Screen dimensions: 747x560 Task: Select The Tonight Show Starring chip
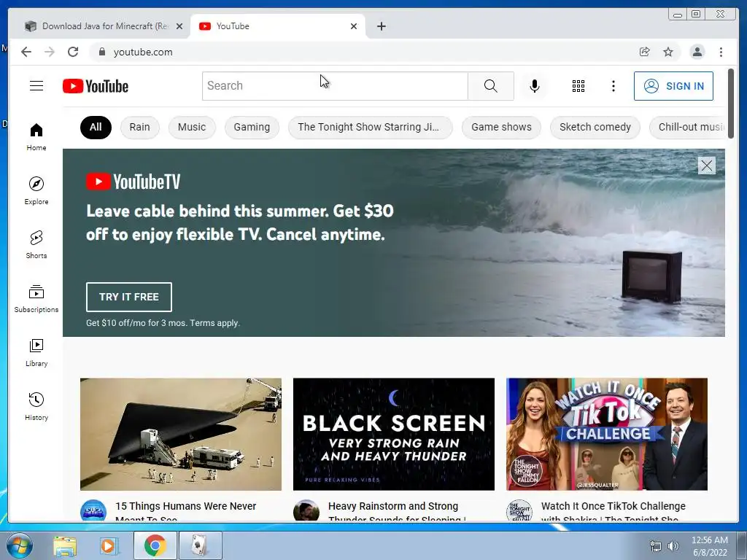pyautogui.click(x=370, y=127)
